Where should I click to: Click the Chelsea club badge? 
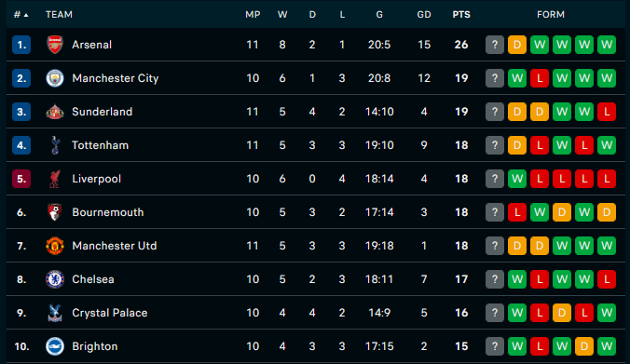coord(55,279)
